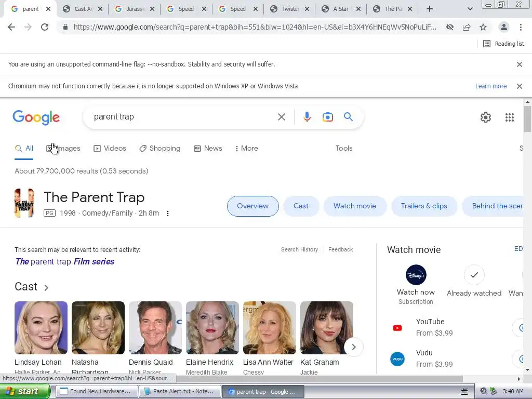Bookmark this page with star icon
The width and height of the screenshot is (532, 399).
pos(483,27)
